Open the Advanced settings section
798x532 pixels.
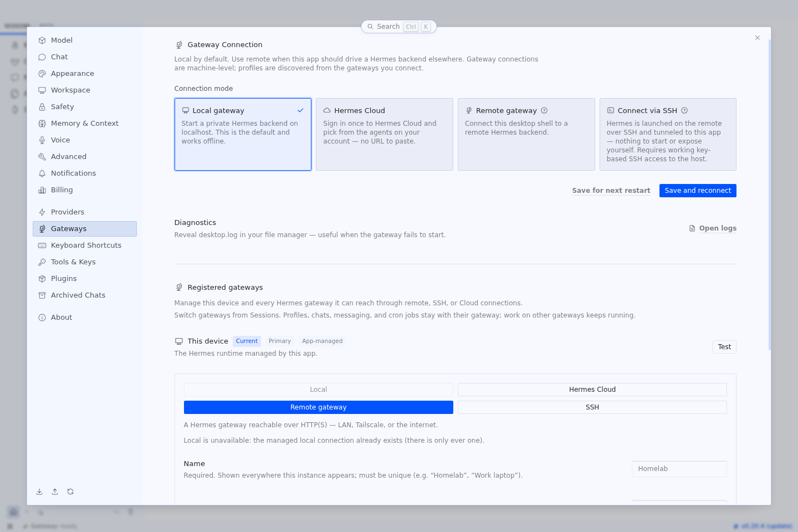[x=84, y=157]
